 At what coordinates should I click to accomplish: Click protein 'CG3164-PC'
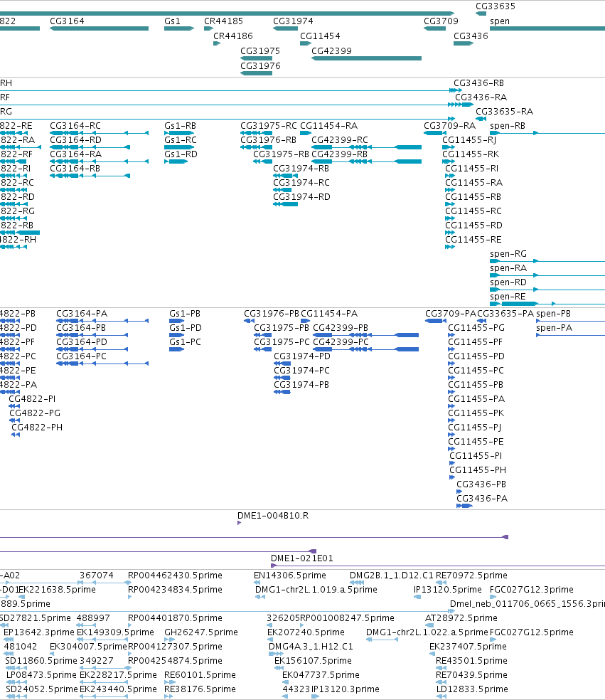[x=81, y=356]
